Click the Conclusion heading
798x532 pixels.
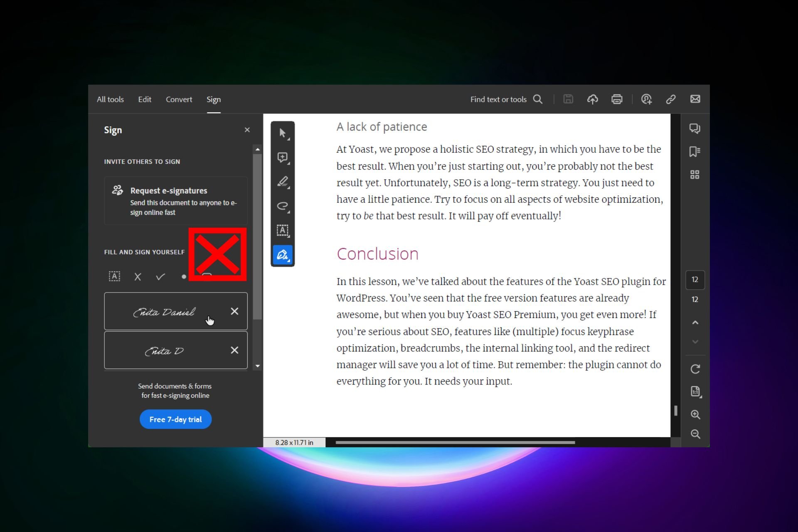tap(377, 254)
